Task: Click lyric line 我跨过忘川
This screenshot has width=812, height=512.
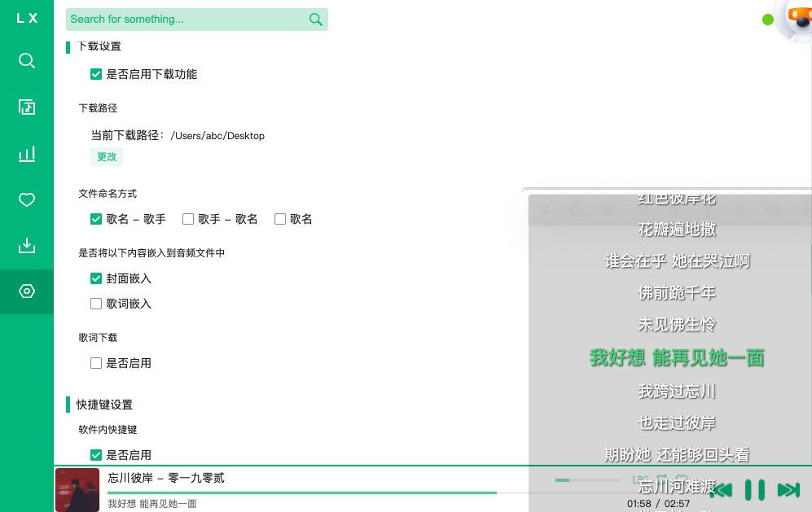Action: (677, 391)
